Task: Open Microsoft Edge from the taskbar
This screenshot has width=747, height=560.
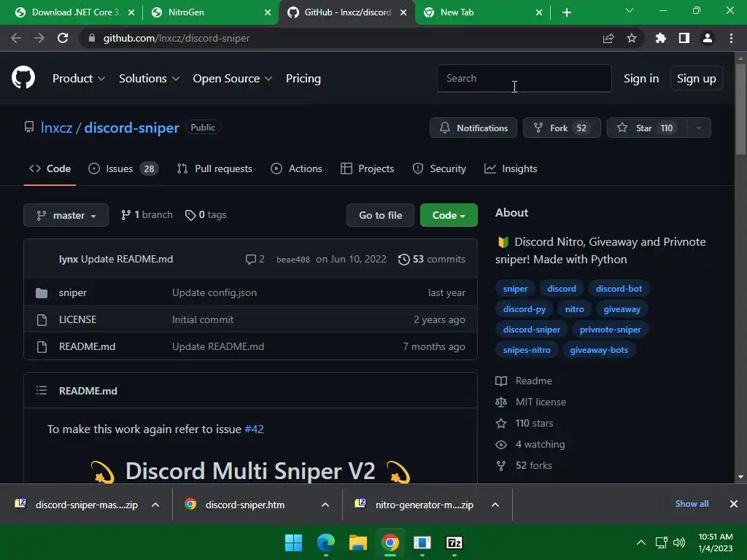Action: tap(326, 542)
